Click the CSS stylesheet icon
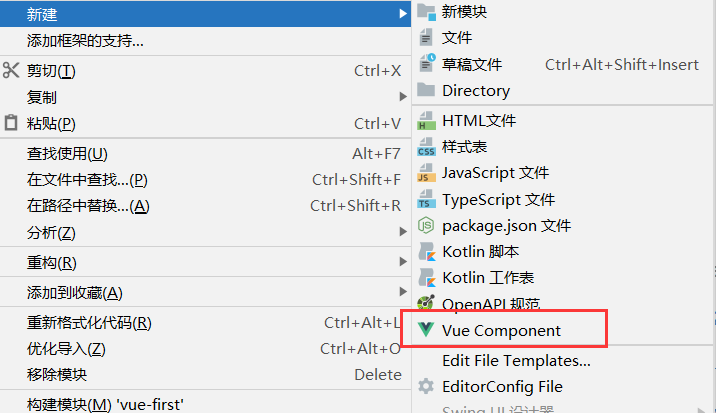Viewport: 716px width, 413px height. [426, 147]
